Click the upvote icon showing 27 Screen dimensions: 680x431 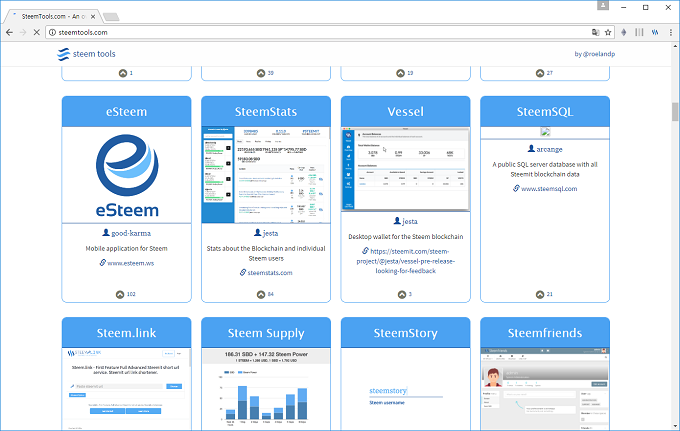540,73
